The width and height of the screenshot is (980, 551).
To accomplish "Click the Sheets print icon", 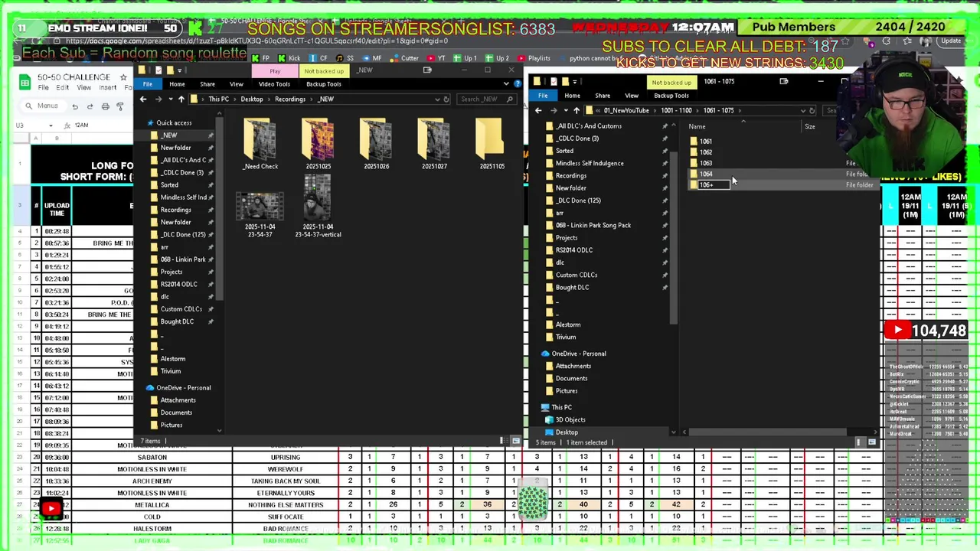I will (x=105, y=106).
